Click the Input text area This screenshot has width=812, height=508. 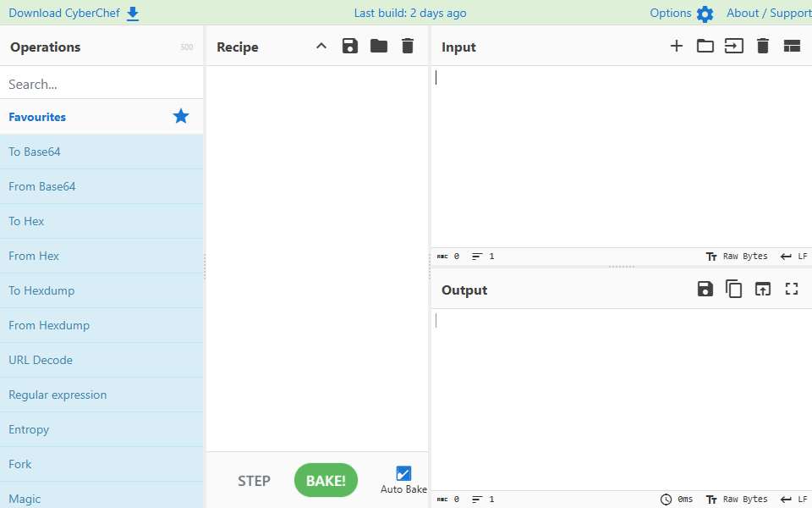coord(622,157)
